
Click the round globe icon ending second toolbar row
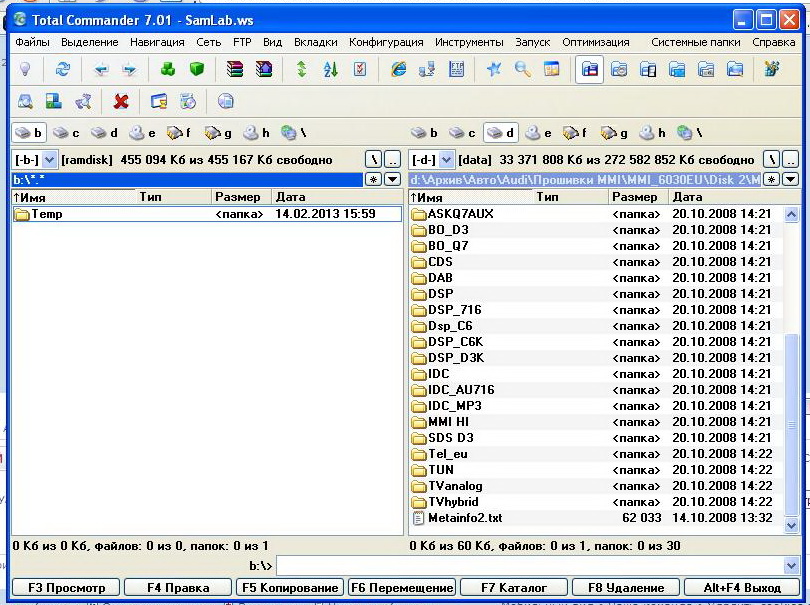[x=225, y=101]
